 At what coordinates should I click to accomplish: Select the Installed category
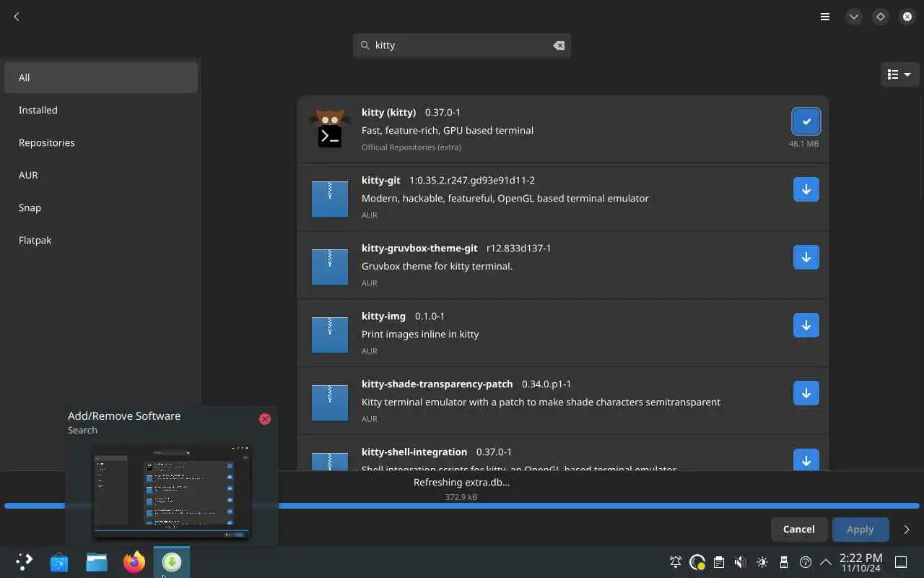tap(101, 110)
